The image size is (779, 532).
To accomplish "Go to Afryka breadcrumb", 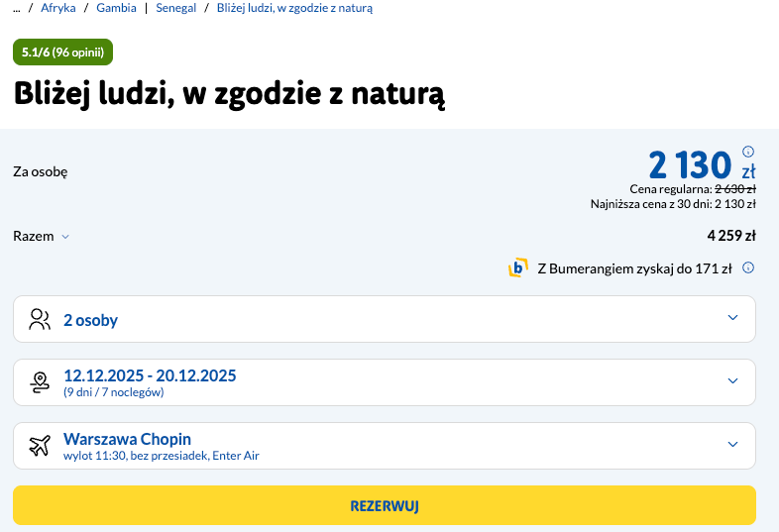I will pyautogui.click(x=58, y=8).
